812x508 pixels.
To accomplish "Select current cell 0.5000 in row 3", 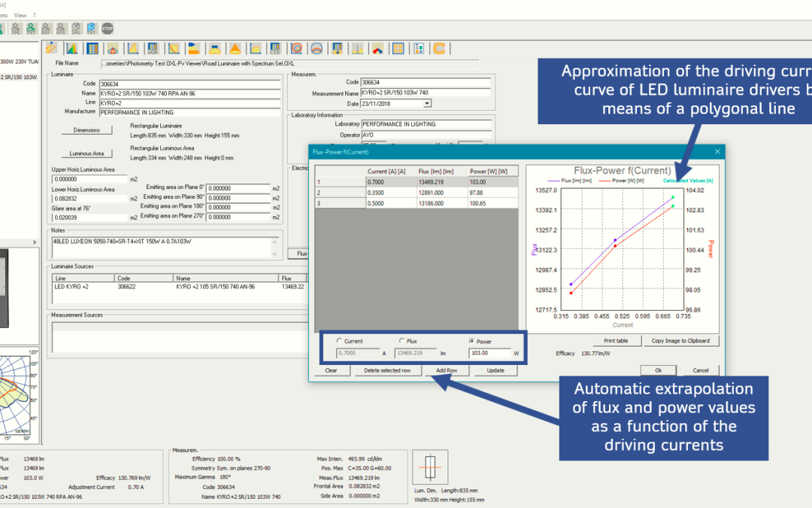I will 390,204.
